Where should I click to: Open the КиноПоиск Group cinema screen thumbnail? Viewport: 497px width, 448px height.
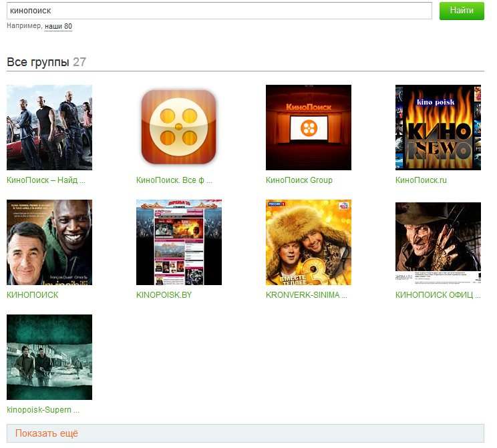309,128
